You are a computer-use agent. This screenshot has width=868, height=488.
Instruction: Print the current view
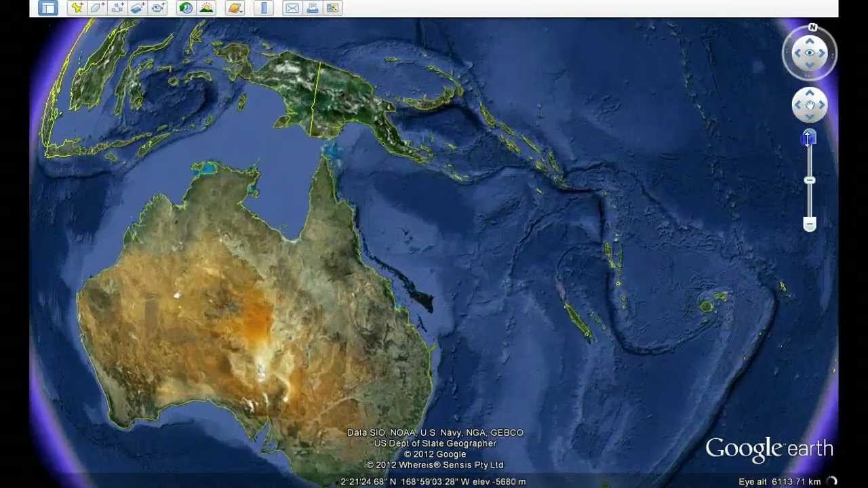(313, 8)
